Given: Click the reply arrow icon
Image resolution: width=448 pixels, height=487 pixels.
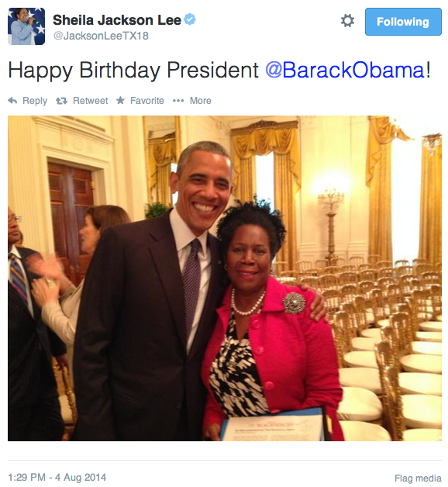Looking at the screenshot, I should click(x=12, y=101).
